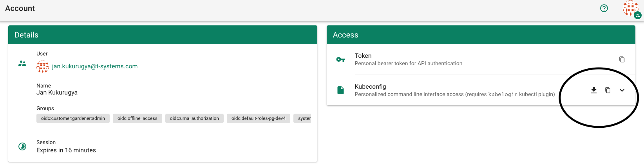Select the oidc:uma_authorization group chip

194,118
